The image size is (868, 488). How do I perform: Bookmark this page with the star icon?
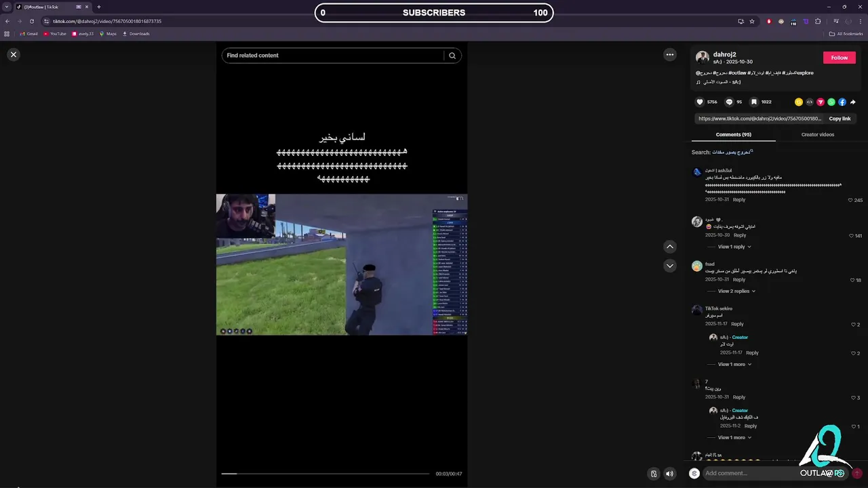752,21
